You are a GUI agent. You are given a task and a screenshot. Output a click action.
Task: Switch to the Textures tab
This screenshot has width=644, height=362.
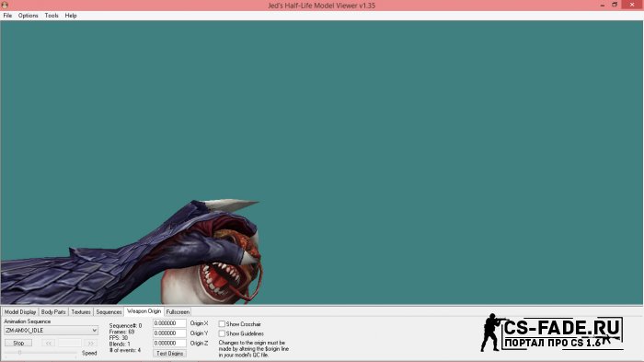point(81,312)
